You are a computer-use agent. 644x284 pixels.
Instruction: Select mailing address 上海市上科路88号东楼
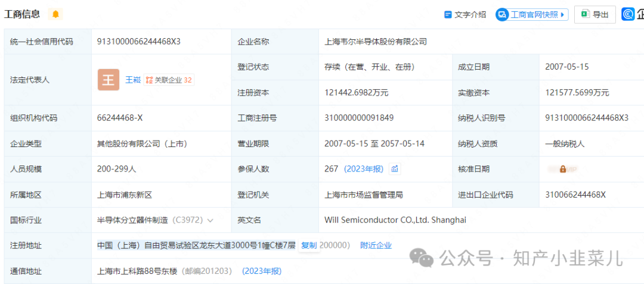pyautogui.click(x=137, y=271)
